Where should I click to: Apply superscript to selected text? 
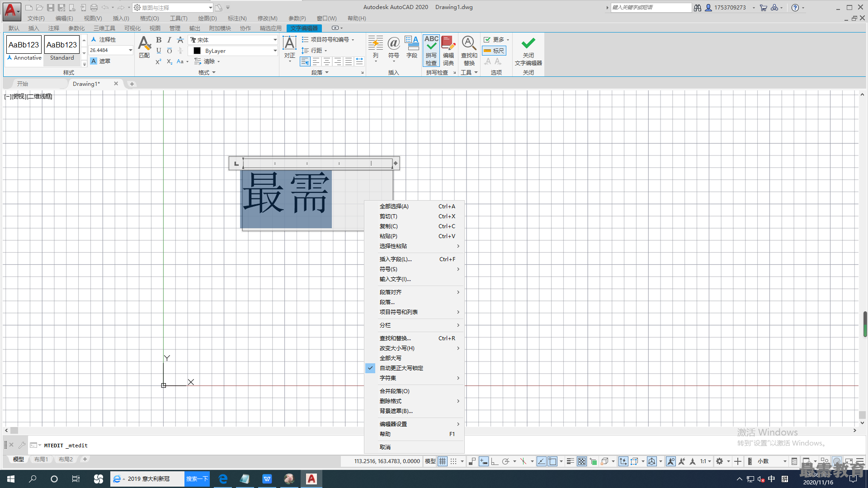point(158,61)
